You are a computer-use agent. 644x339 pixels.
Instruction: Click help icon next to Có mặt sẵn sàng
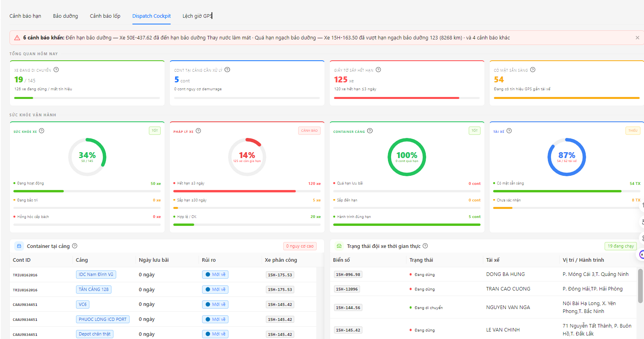click(533, 70)
